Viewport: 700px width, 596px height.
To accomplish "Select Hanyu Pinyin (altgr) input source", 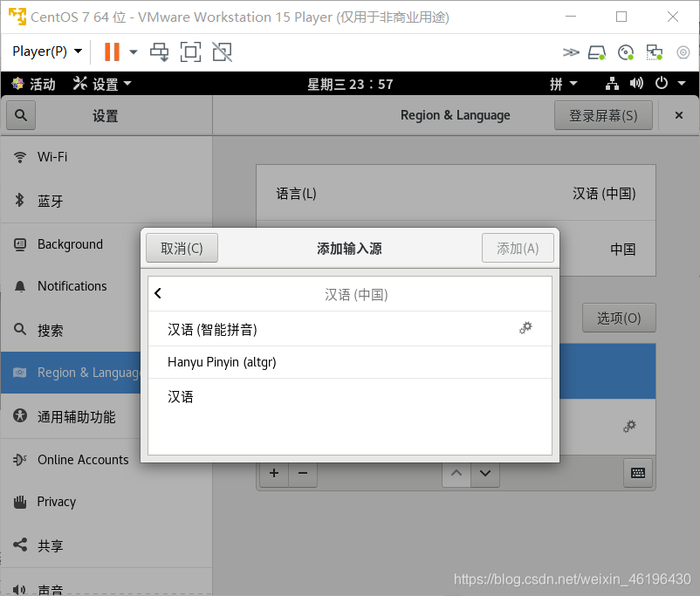I will pyautogui.click(x=350, y=362).
